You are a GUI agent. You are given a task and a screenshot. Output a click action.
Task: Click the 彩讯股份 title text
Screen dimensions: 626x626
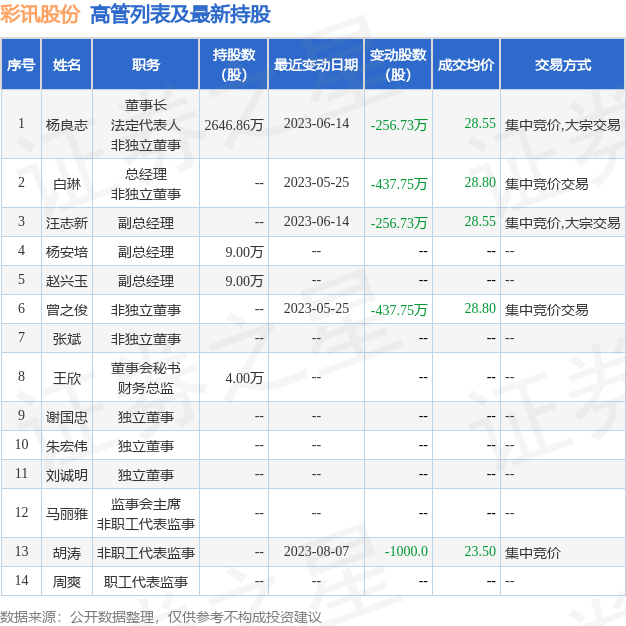point(40,15)
